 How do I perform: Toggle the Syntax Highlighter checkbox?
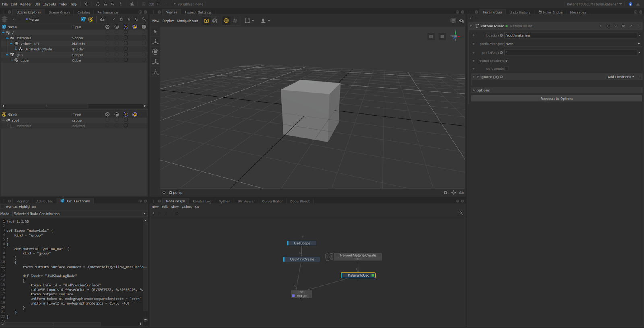coord(3,207)
